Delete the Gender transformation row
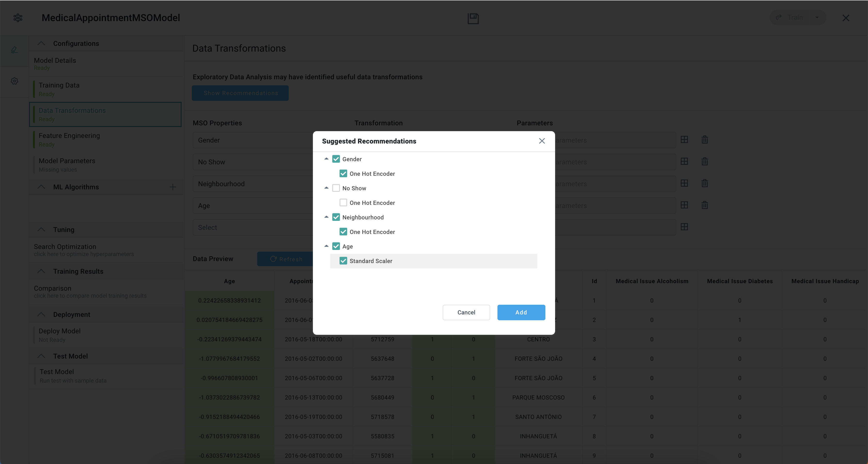Image resolution: width=868 pixels, height=464 pixels. [x=705, y=140]
